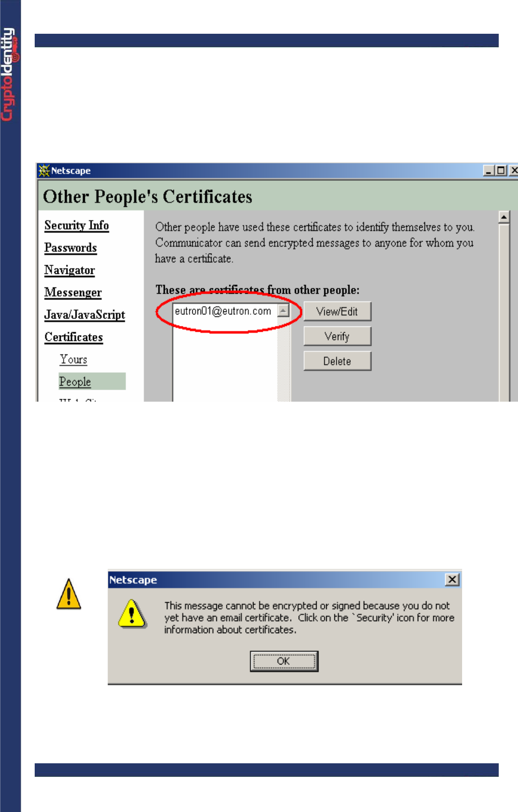Screen dimensions: 518x812
Task: Go to the Navigator section
Action: (x=70, y=270)
